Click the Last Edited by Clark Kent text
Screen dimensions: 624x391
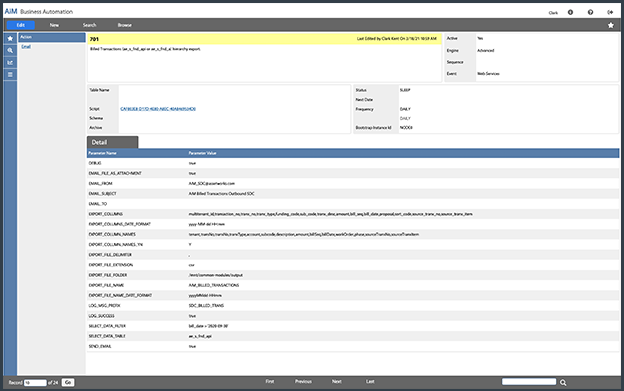coord(396,39)
